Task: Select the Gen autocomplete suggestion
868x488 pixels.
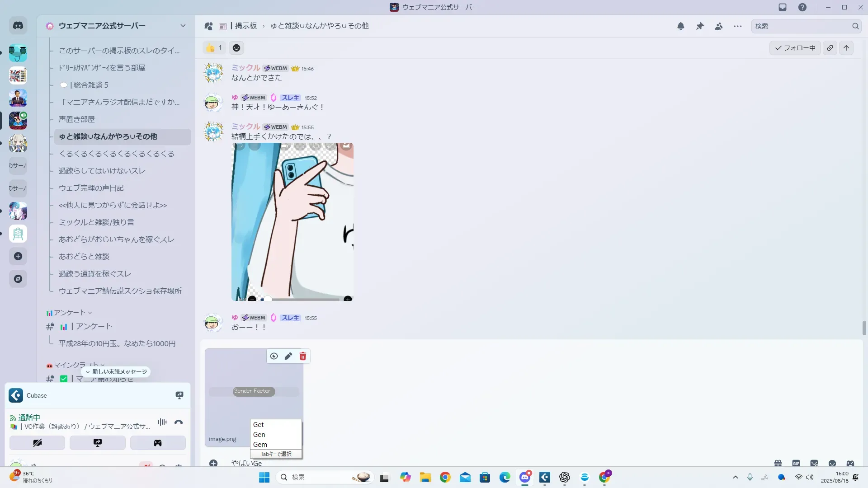Action: [259, 435]
